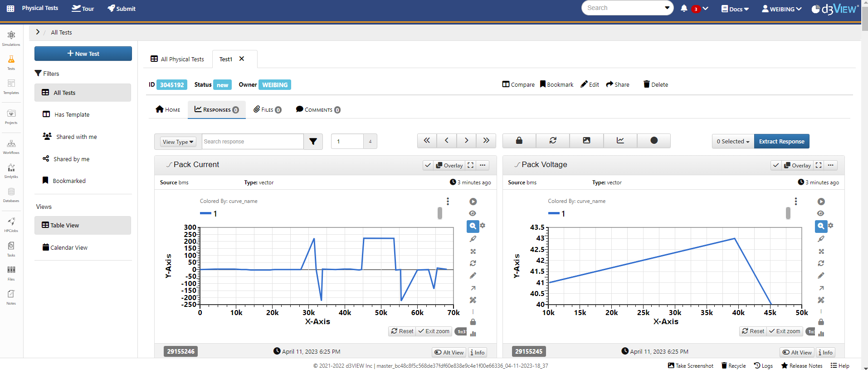
Task: Click Exit zoom under Pack Voltage chart
Action: click(785, 331)
